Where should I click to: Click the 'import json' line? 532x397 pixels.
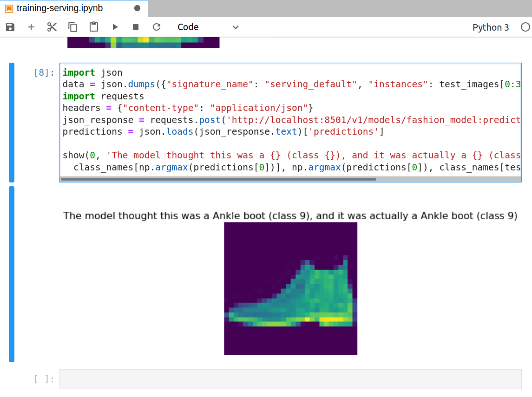coord(92,72)
